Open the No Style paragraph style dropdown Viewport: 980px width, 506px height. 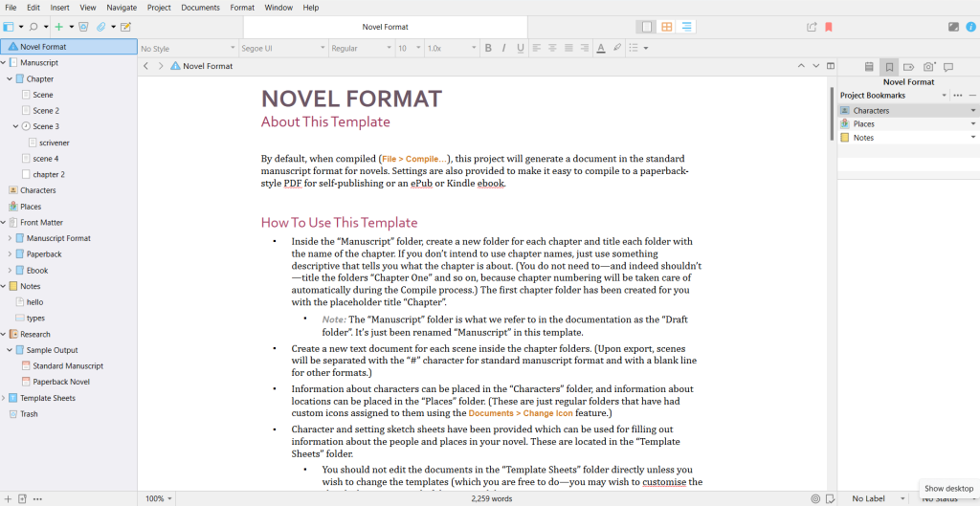(x=188, y=48)
